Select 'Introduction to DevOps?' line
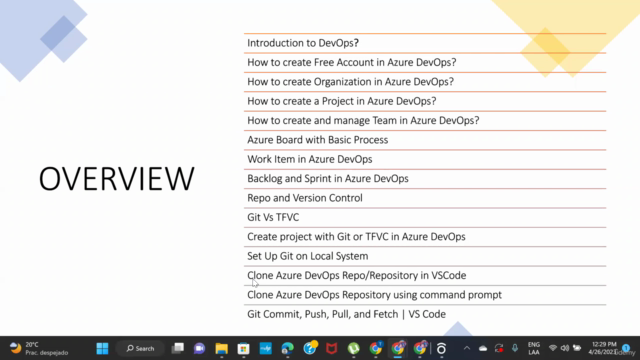640x360 pixels. click(x=303, y=43)
